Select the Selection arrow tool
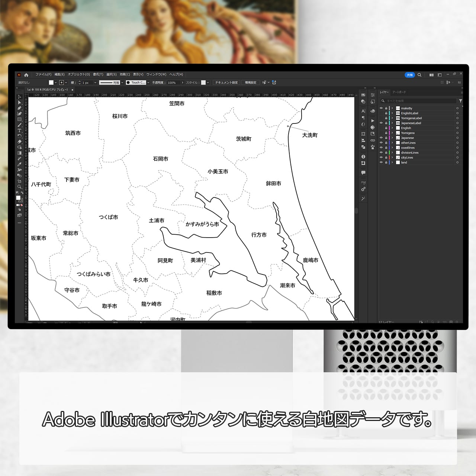This screenshot has height=476, width=476. coord(19,97)
